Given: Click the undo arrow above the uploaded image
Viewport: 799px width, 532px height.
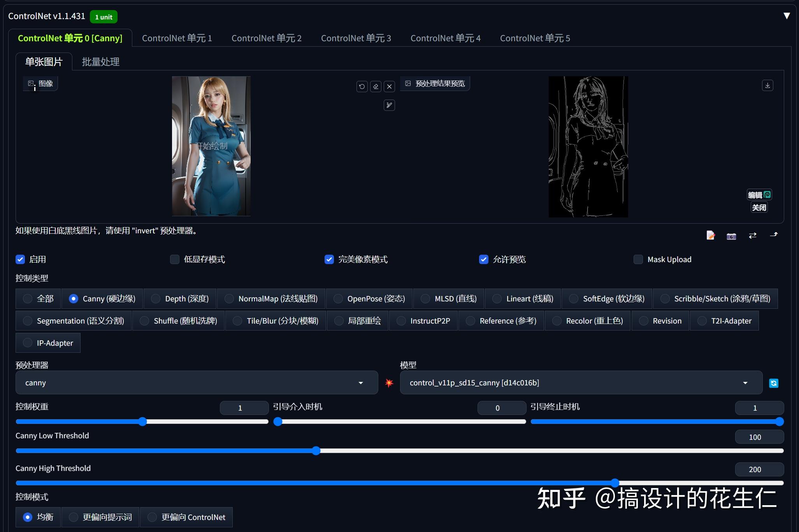Looking at the screenshot, I should point(362,86).
